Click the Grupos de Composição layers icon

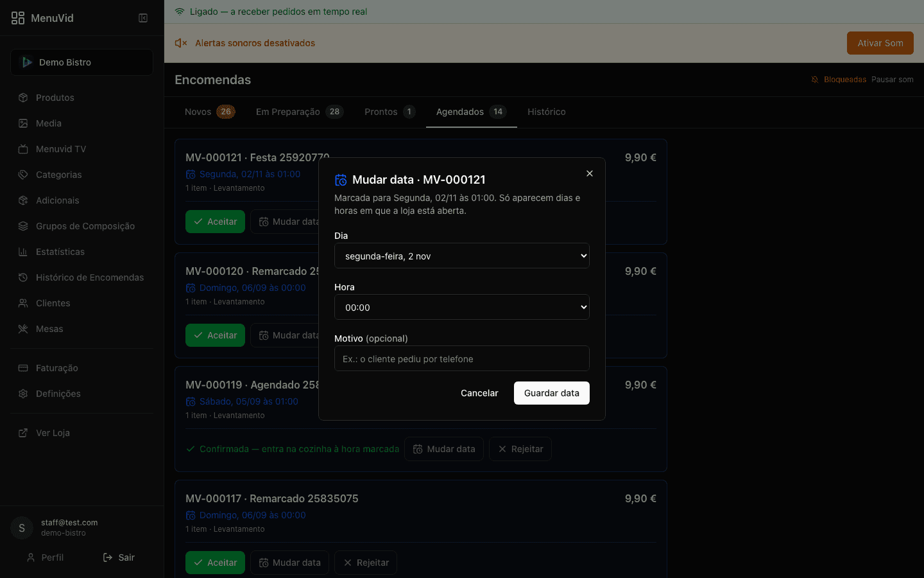point(23,226)
